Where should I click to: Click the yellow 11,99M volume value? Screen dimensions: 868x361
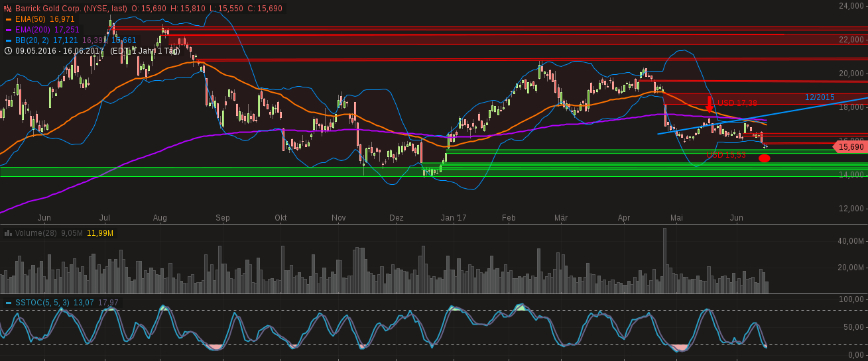point(100,233)
